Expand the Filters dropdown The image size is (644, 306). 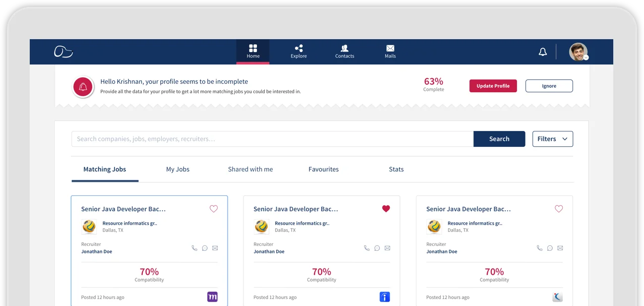pyautogui.click(x=553, y=139)
